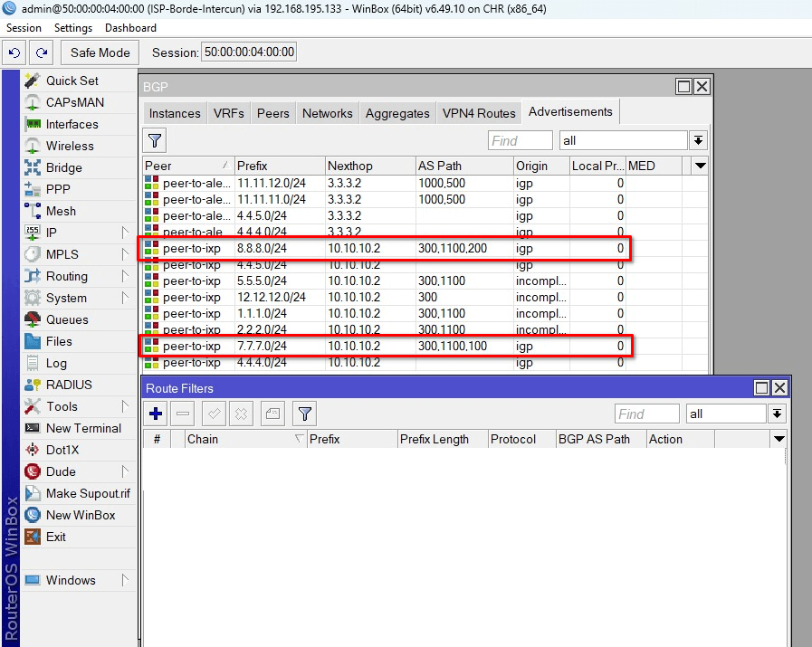
Task: Click the Find field in Route Filters
Action: tap(646, 414)
